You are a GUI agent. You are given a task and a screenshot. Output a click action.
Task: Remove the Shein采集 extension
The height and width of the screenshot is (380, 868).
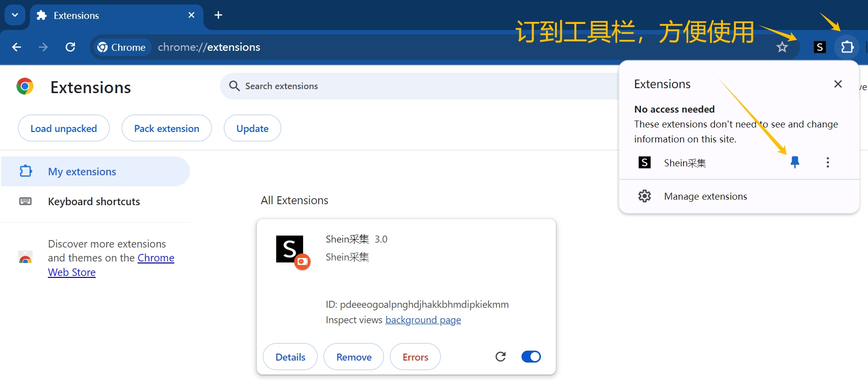click(354, 357)
